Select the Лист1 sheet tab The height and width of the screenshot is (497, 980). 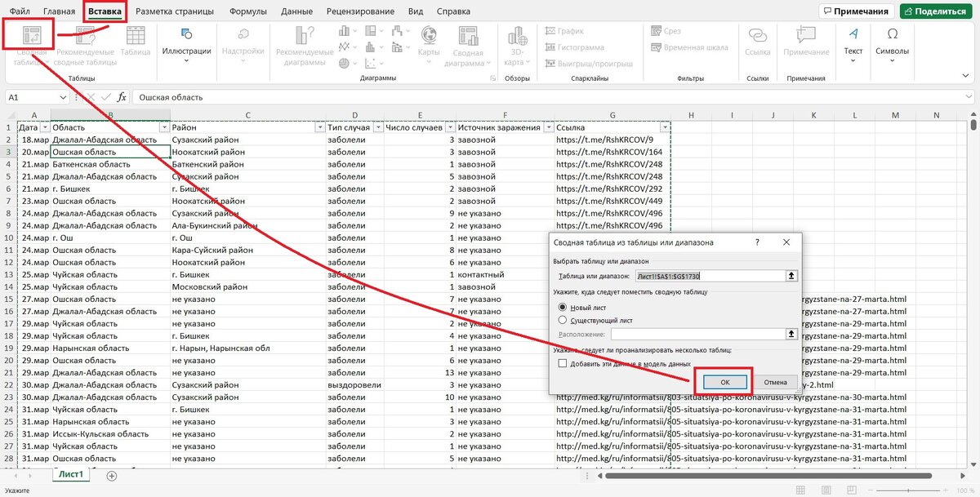click(x=70, y=474)
